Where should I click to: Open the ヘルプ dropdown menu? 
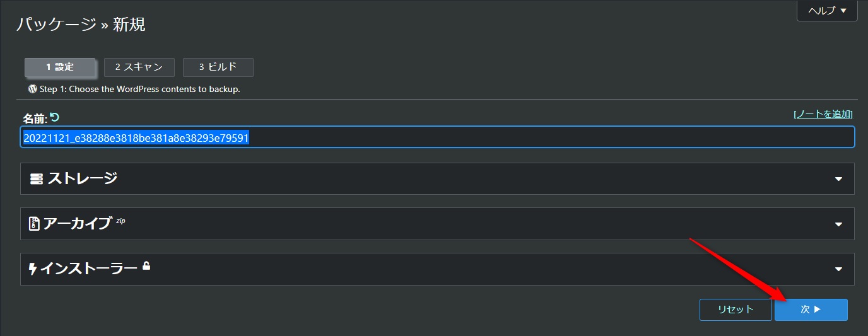click(826, 11)
